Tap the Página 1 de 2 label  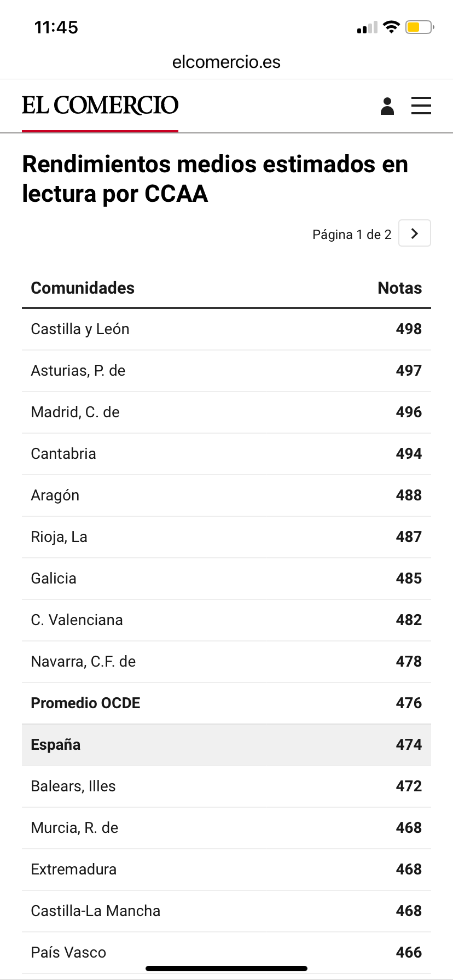coord(352,235)
